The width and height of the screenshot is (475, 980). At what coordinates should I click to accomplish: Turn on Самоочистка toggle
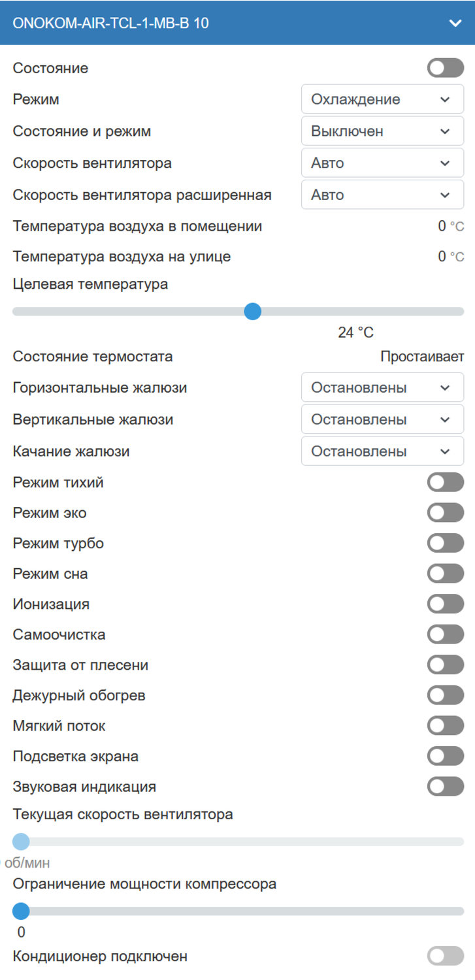[x=446, y=634]
